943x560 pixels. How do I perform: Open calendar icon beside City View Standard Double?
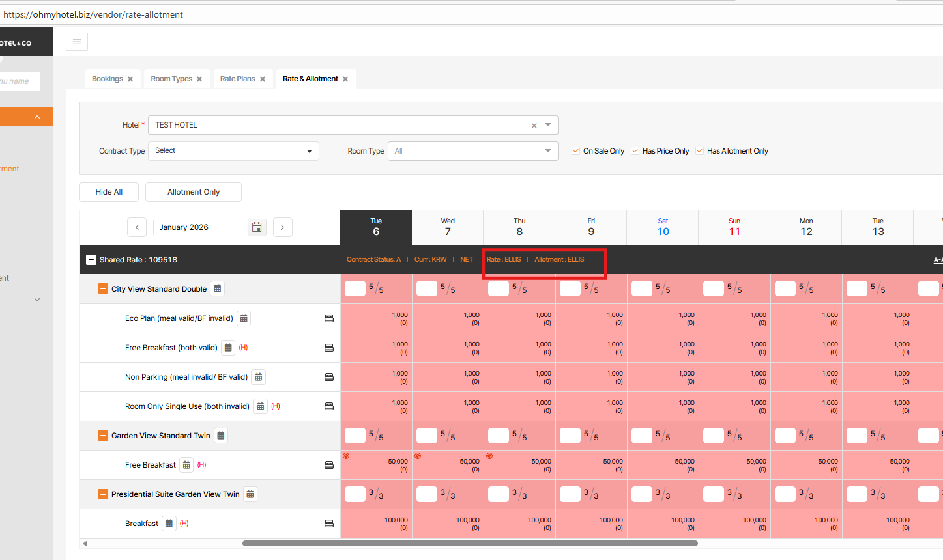point(218,288)
